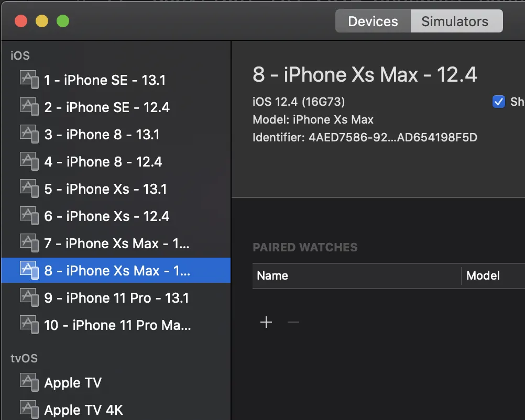The height and width of the screenshot is (420, 525).
Task: Click the minus button under Paired Watches
Action: (293, 322)
